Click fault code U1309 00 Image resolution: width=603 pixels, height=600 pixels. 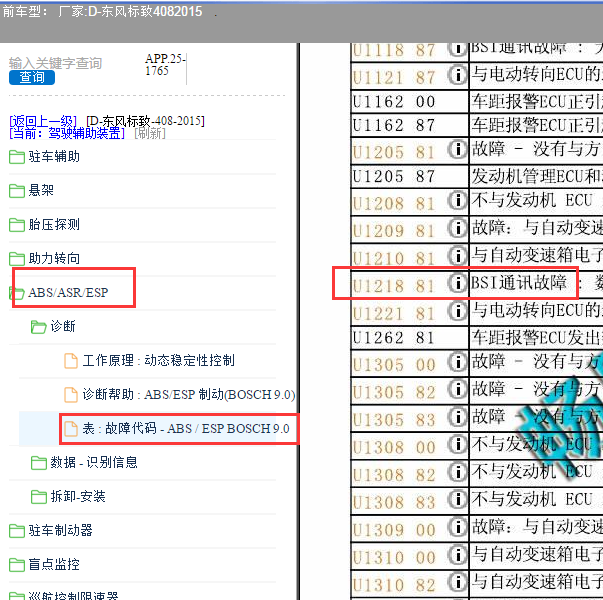coord(394,530)
